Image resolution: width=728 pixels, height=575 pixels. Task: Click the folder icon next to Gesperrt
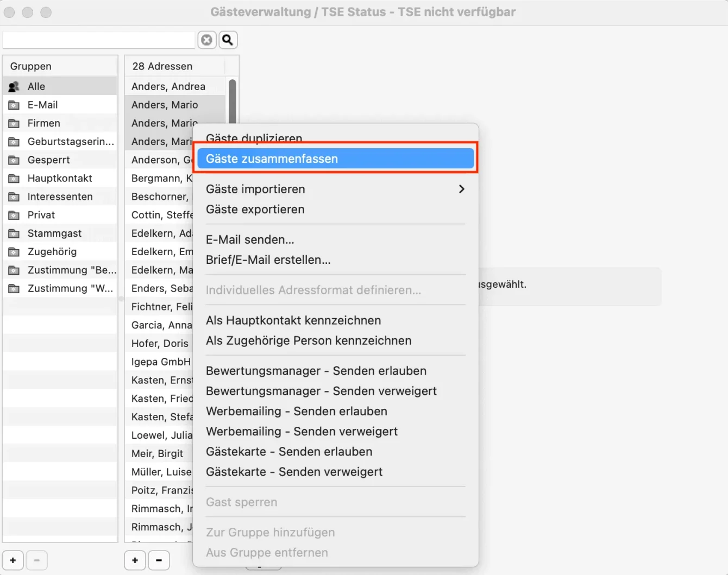(x=14, y=160)
